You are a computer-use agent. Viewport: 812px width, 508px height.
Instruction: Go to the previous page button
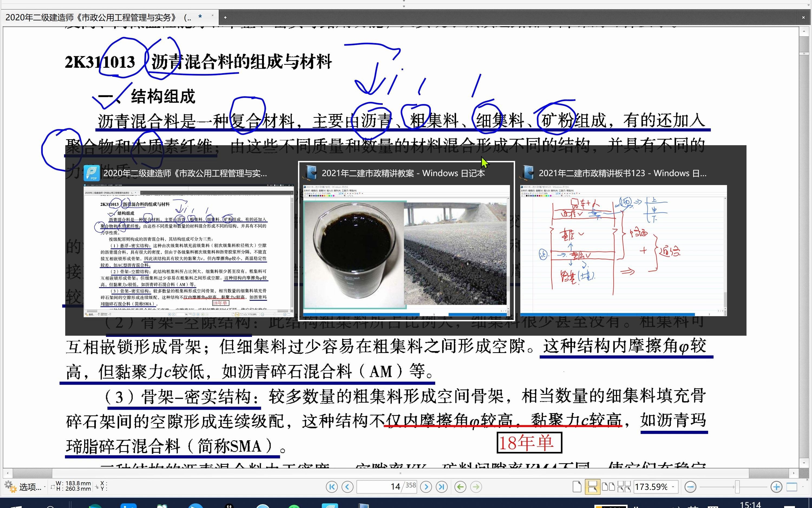[x=347, y=487]
